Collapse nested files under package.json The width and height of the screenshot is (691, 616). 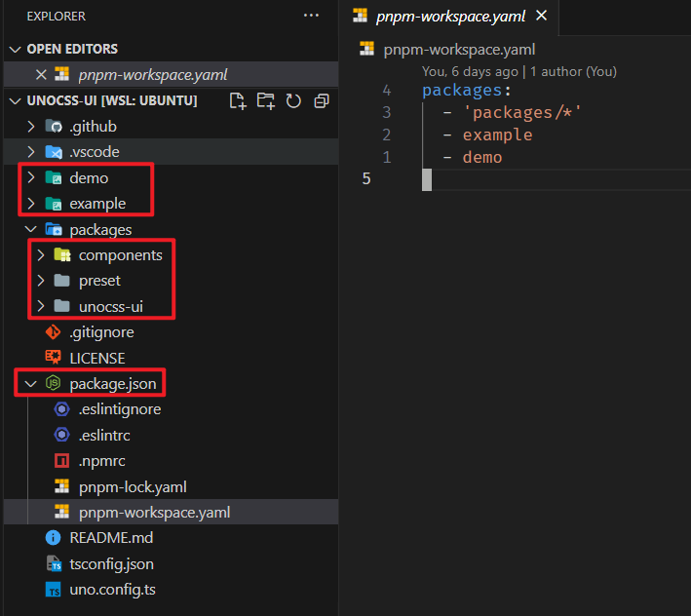30,383
